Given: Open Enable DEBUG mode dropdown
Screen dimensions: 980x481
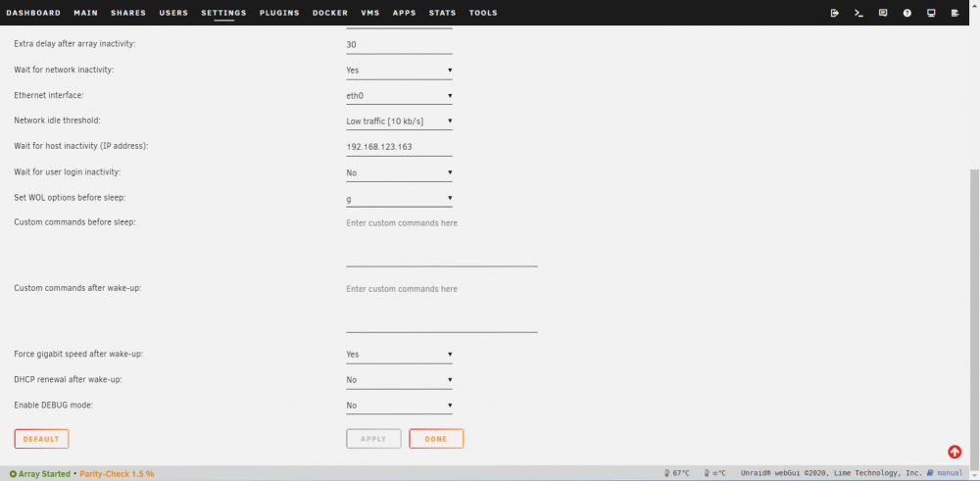Looking at the screenshot, I should click(399, 406).
